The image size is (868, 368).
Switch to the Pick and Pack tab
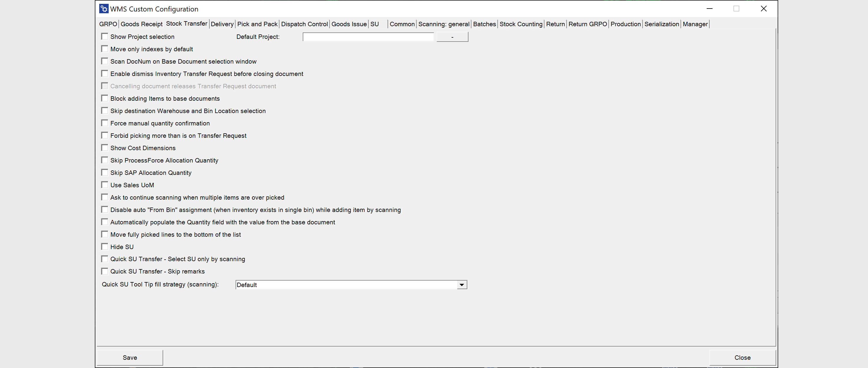pos(257,24)
